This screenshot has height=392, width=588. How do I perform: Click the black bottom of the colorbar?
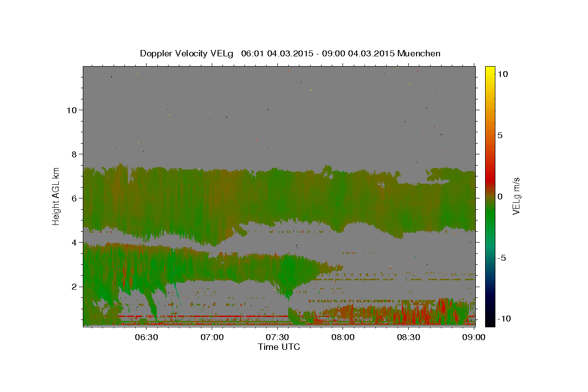[x=490, y=321]
